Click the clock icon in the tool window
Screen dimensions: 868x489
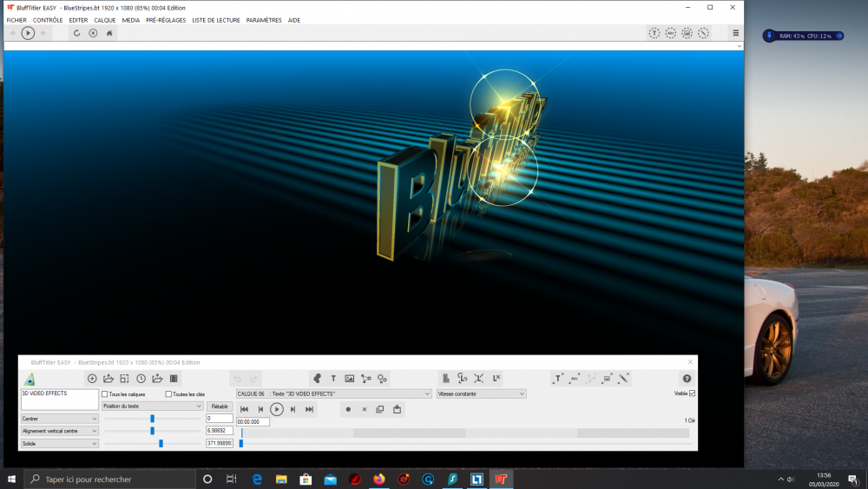click(141, 379)
